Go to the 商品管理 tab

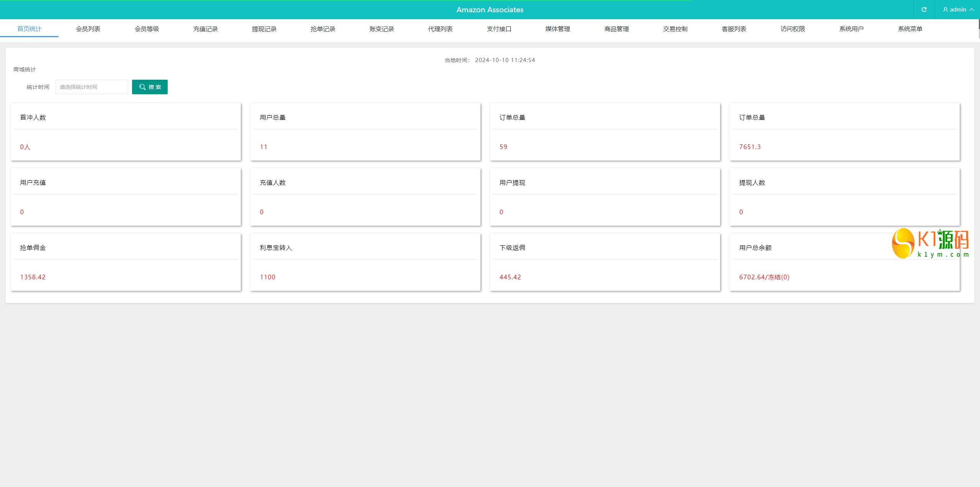pyautogui.click(x=616, y=29)
